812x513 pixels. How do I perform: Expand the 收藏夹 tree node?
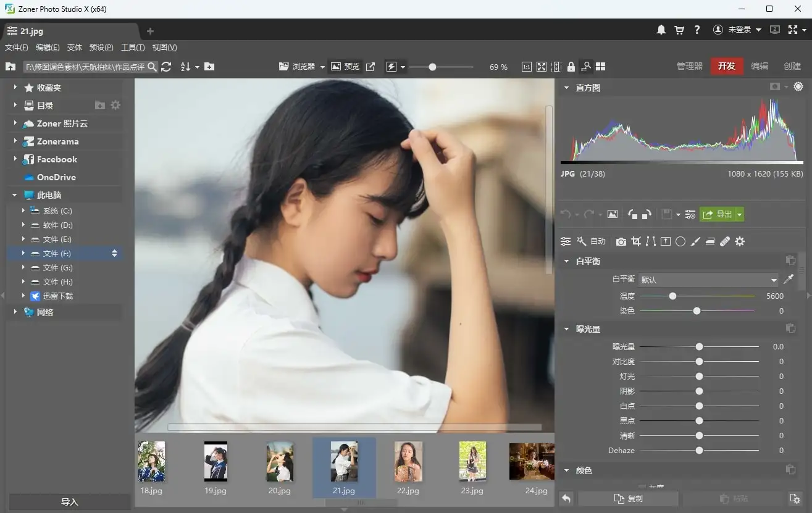[15, 88]
